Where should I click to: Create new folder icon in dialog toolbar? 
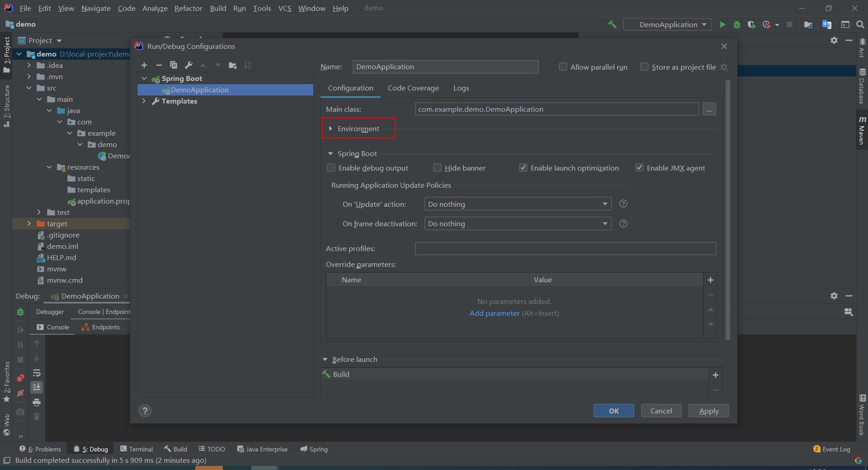[233, 65]
